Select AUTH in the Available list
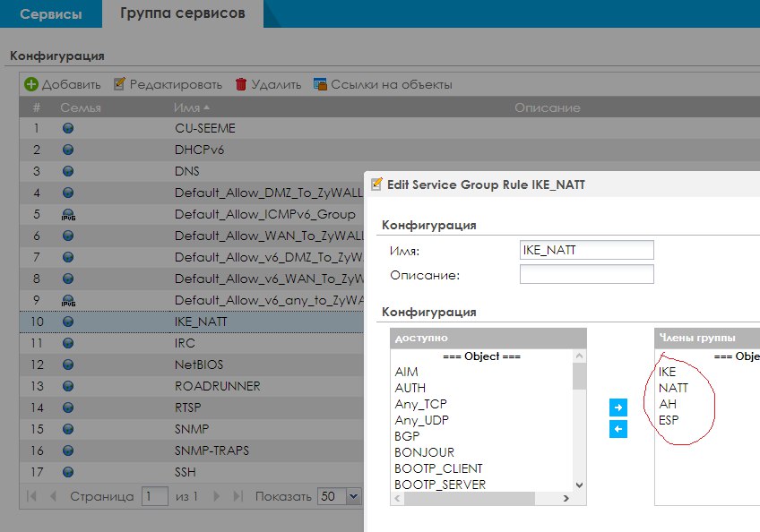Viewport: 760px width, 532px height. [410, 388]
